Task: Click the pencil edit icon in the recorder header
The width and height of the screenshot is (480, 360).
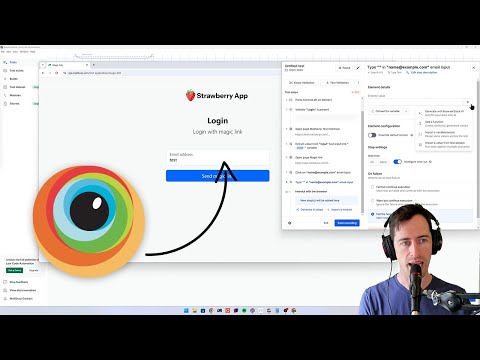Action: point(358,68)
